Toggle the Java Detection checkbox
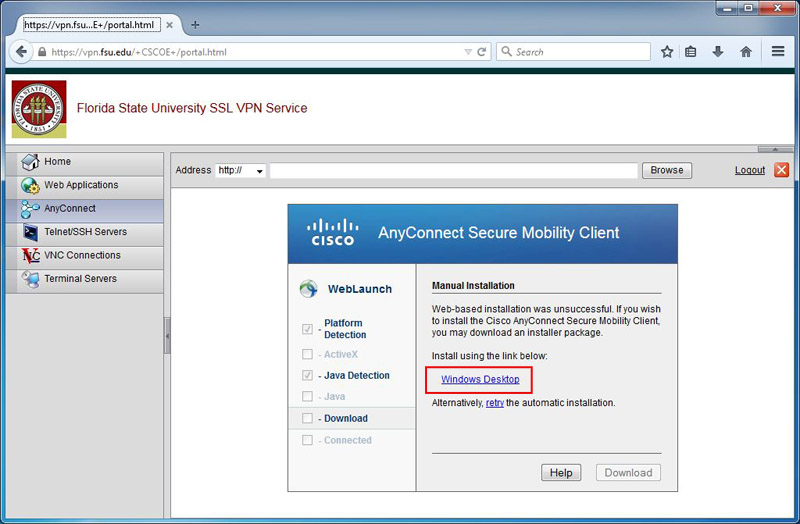This screenshot has width=800, height=524. tap(307, 376)
